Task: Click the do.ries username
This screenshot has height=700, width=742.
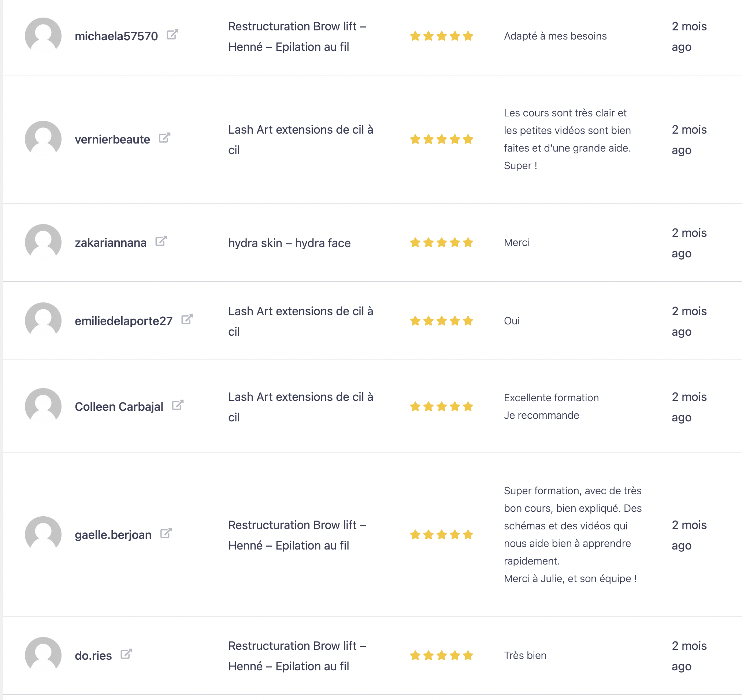Action: [93, 656]
